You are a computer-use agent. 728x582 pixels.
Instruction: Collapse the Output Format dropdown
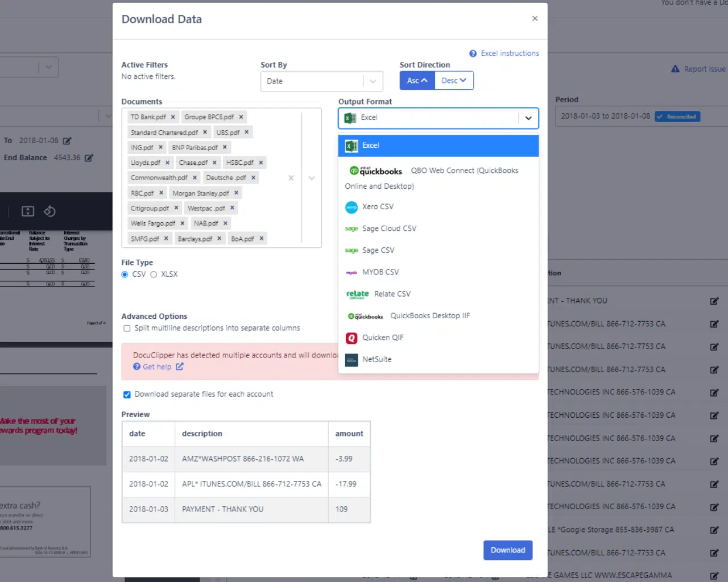(528, 118)
